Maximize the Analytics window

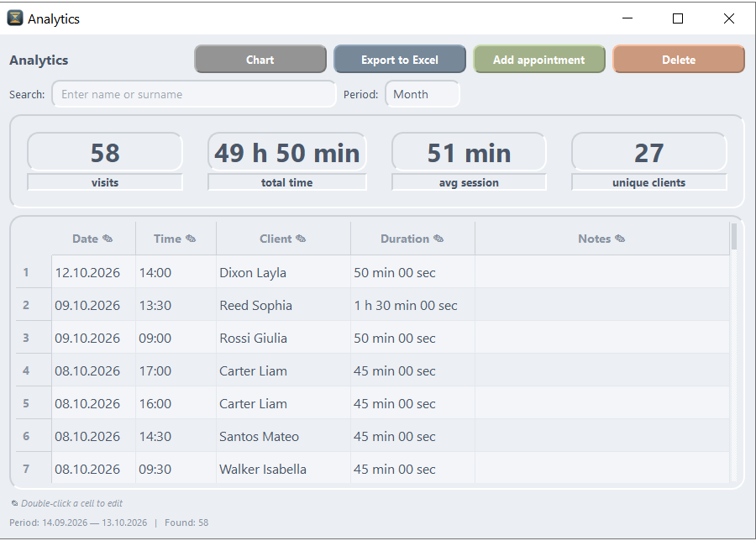678,18
